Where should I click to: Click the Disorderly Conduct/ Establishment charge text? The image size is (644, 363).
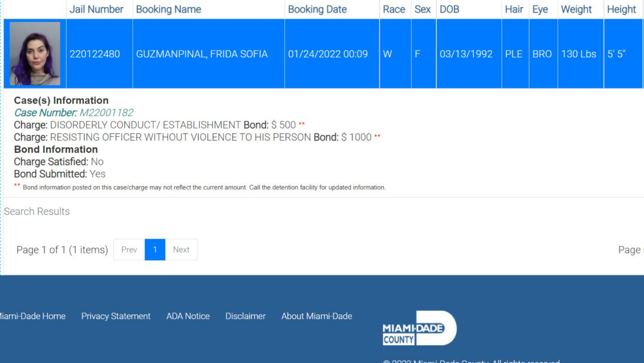tap(145, 125)
